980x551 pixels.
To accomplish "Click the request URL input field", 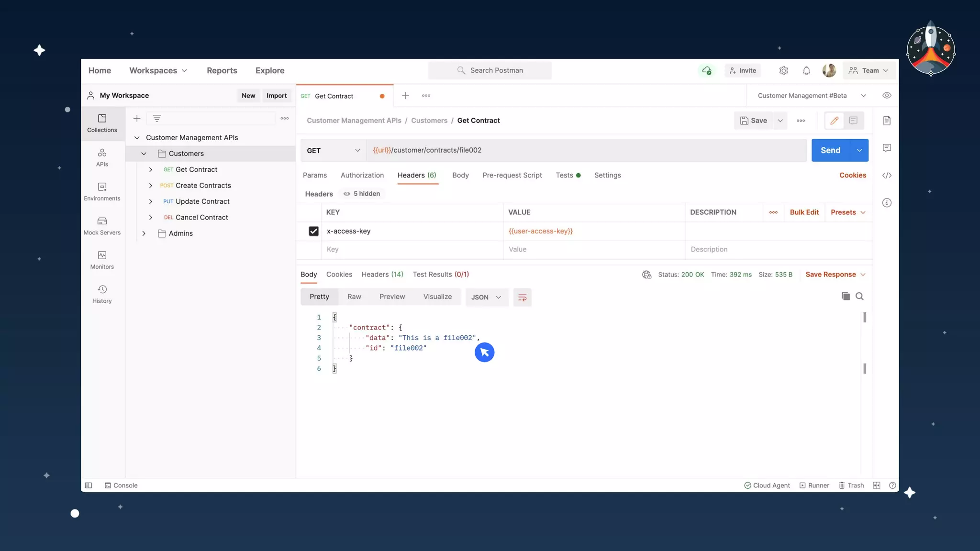I will pos(586,150).
